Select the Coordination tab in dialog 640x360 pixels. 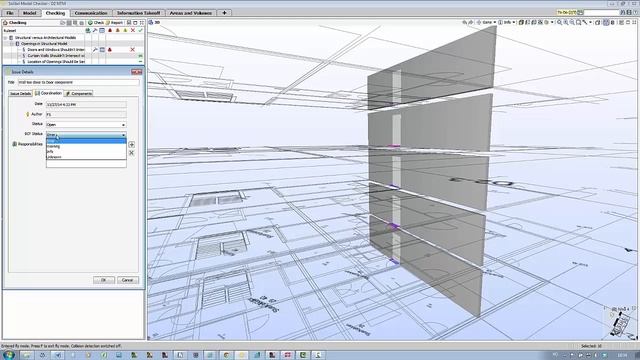(x=48, y=93)
